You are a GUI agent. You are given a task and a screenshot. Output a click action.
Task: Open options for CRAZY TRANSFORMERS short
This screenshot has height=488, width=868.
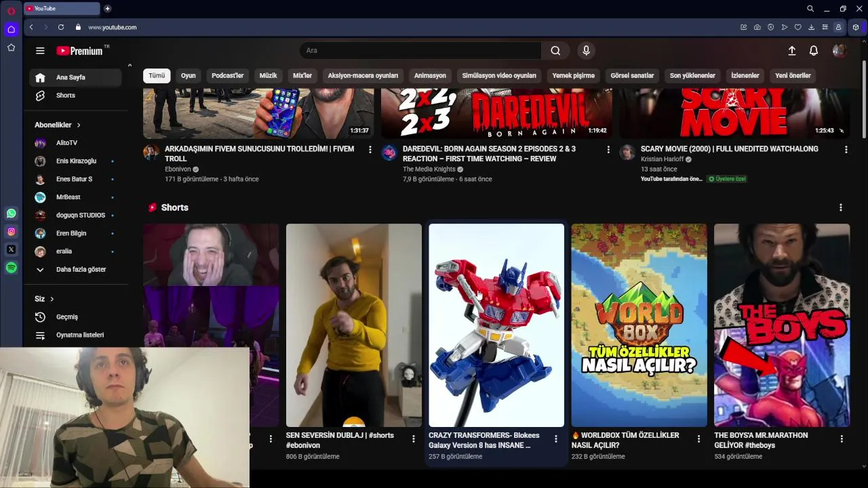(x=555, y=439)
